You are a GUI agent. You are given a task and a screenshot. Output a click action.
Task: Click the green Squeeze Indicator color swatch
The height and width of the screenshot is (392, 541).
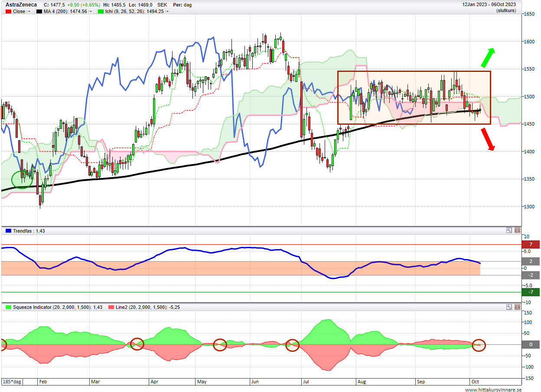(x=8, y=307)
